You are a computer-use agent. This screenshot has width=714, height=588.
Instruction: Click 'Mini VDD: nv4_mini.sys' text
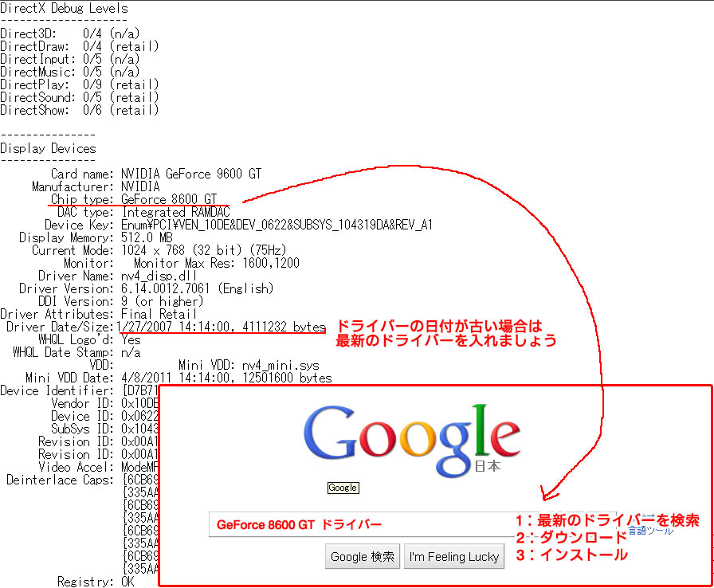249,365
